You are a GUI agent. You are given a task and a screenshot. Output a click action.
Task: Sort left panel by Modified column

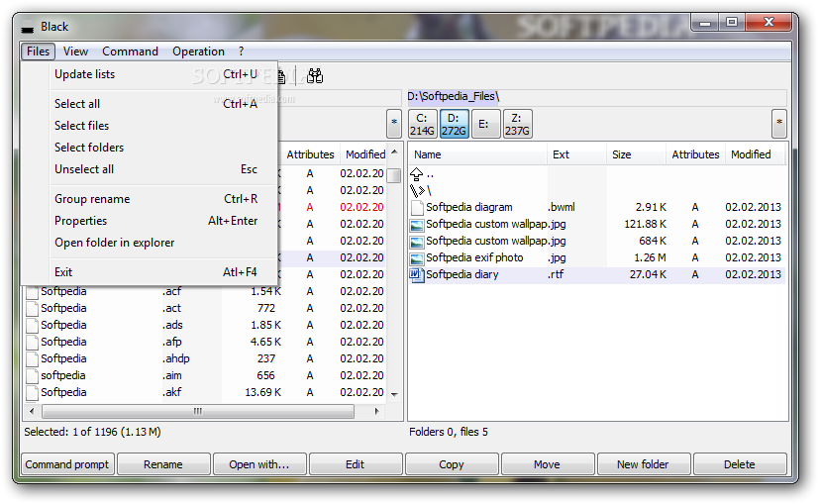click(x=363, y=154)
